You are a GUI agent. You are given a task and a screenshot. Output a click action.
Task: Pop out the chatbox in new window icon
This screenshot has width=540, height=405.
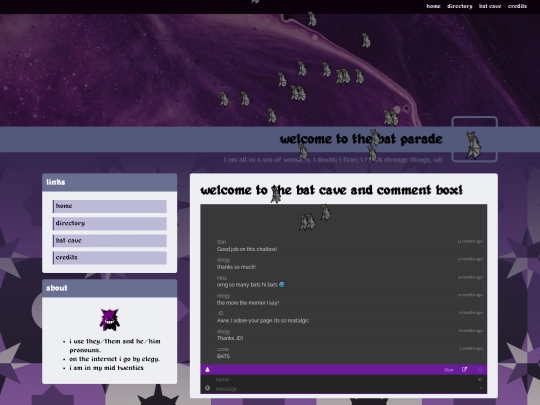[x=464, y=370]
